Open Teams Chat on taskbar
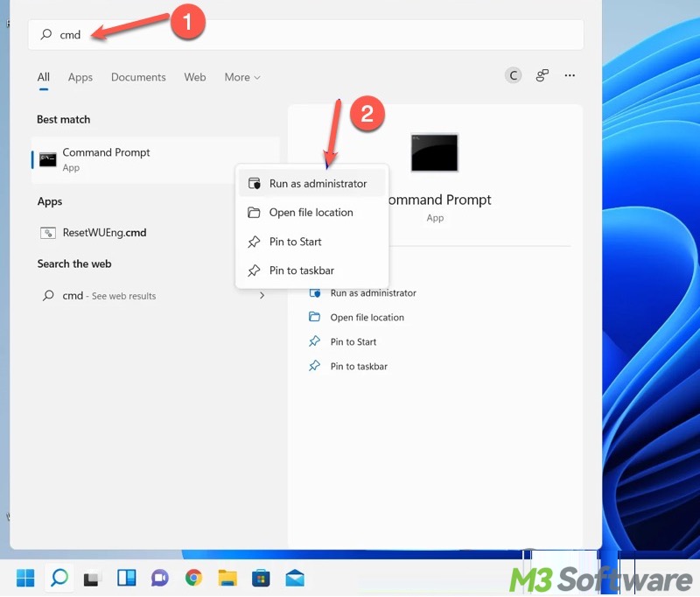 tap(160, 579)
